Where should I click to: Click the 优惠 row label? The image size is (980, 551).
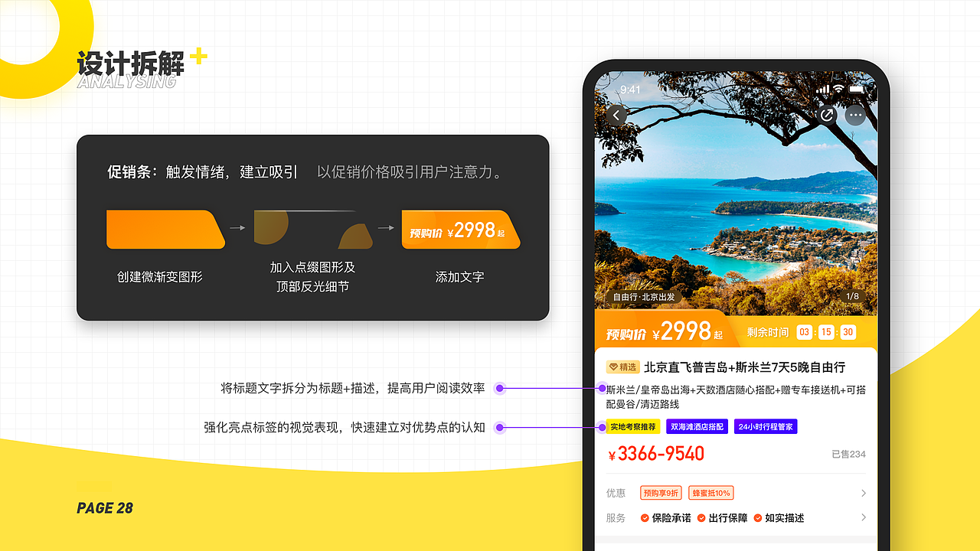pos(616,494)
